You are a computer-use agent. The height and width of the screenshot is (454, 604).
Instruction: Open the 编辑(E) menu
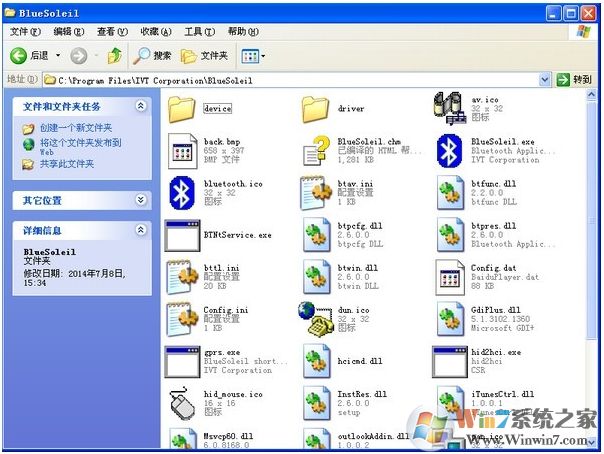69,32
